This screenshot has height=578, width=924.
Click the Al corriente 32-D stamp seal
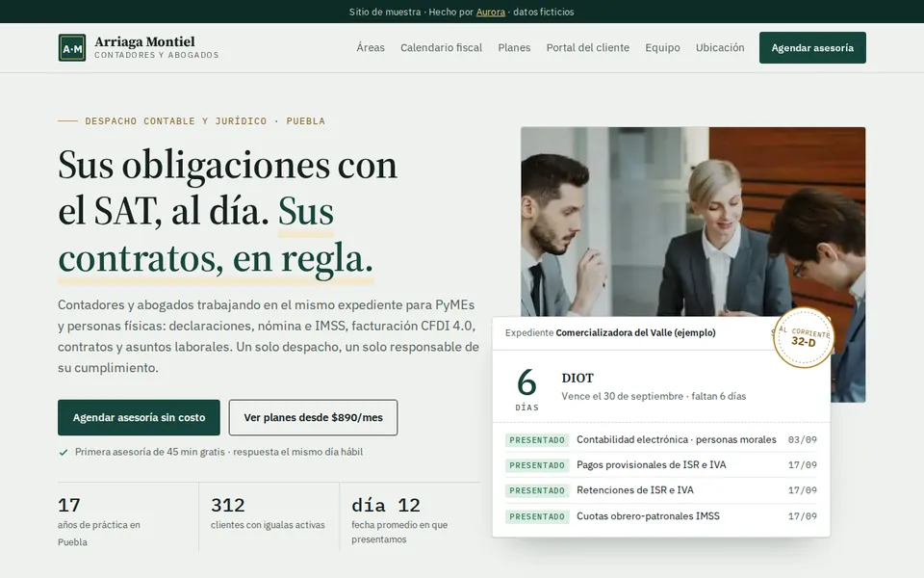(803, 337)
